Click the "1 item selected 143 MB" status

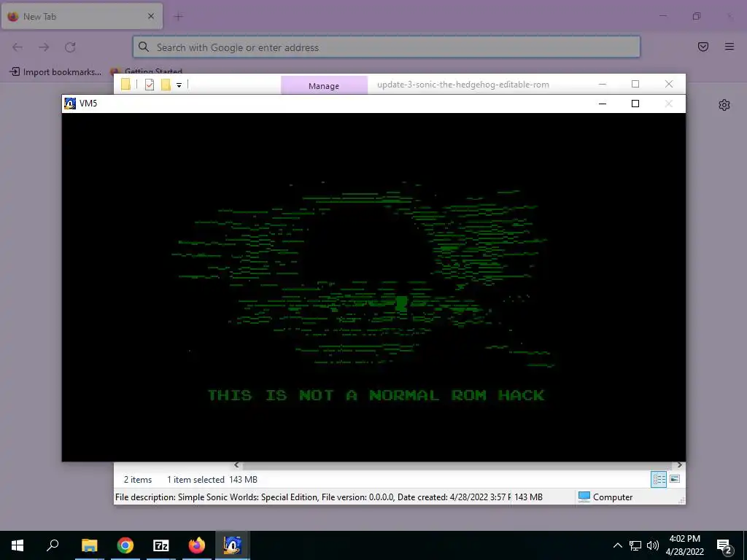click(x=212, y=480)
